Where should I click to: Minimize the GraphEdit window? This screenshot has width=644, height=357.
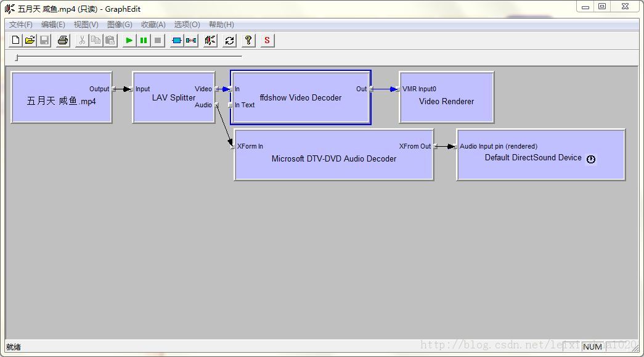click(585, 7)
